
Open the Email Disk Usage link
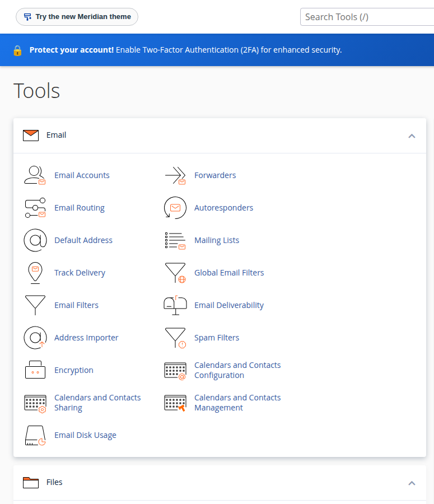point(85,435)
